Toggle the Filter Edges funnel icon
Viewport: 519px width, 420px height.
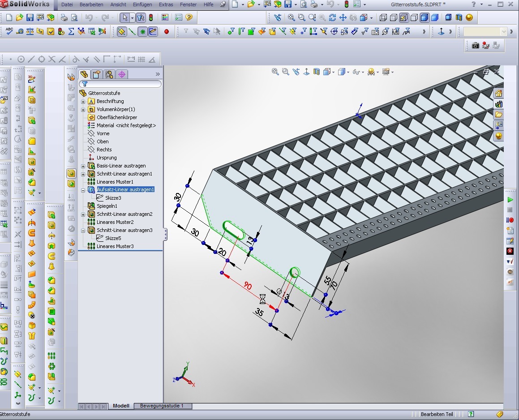pos(241,31)
